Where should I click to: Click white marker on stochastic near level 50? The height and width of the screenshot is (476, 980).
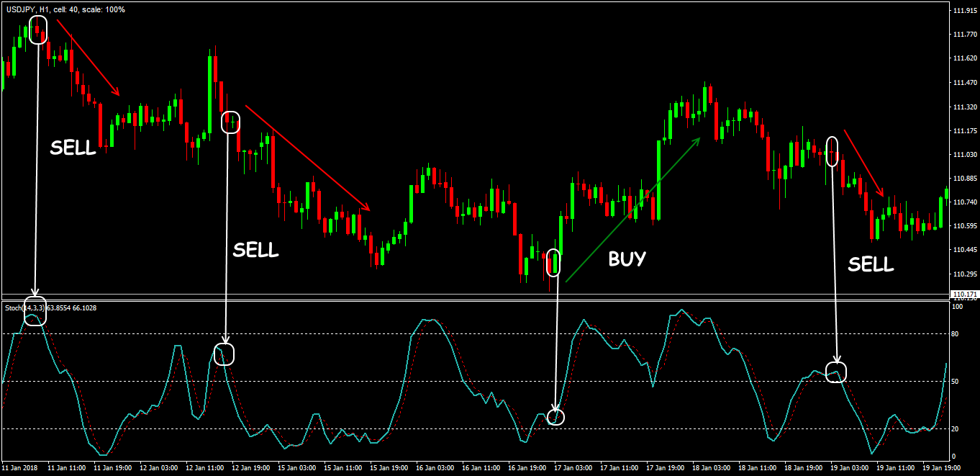click(835, 372)
